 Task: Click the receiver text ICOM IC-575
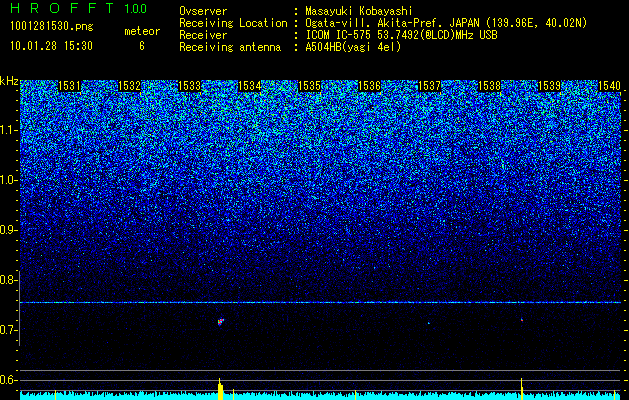[x=339, y=35]
